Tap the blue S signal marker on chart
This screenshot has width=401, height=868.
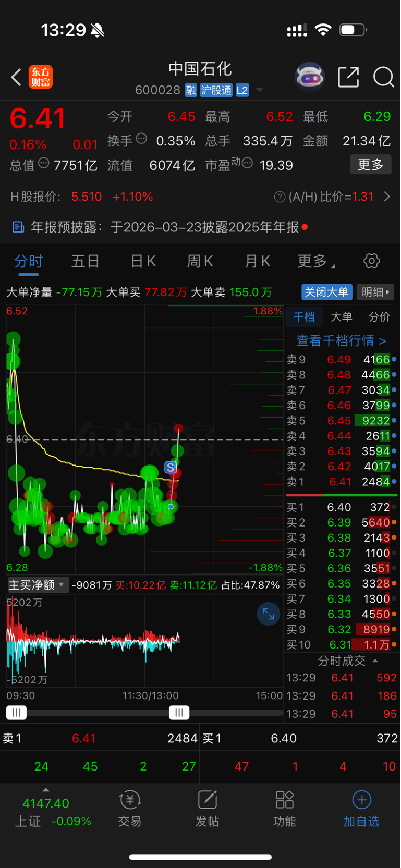171,467
